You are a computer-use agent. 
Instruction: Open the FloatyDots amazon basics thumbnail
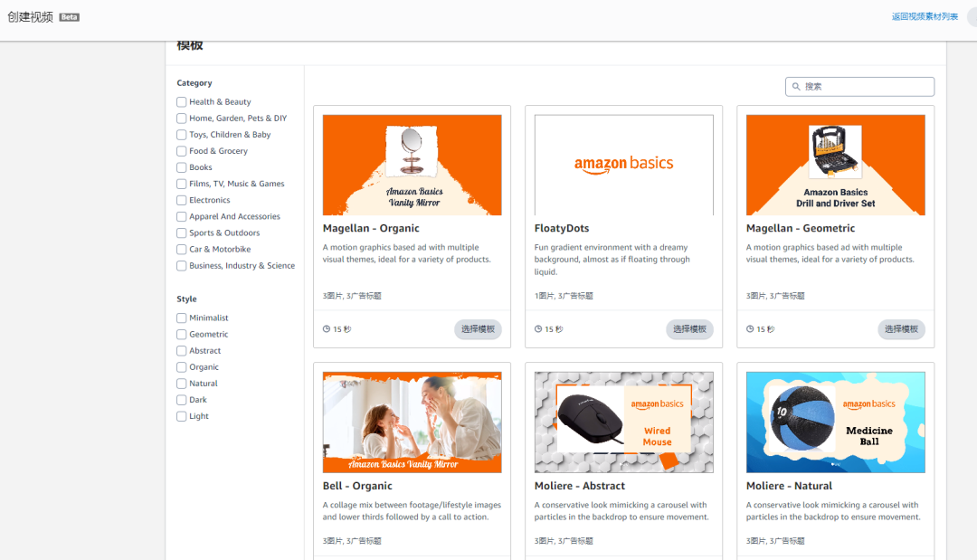pyautogui.click(x=623, y=165)
